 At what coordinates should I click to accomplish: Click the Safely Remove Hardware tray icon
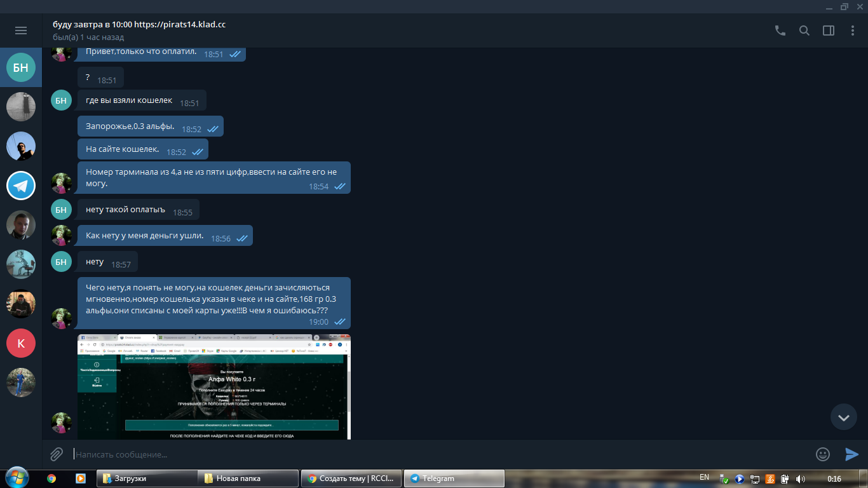click(x=725, y=478)
